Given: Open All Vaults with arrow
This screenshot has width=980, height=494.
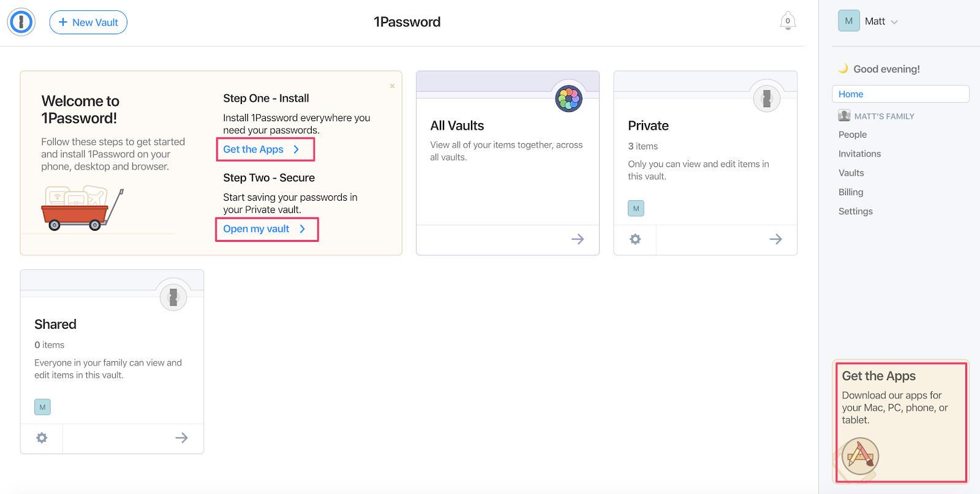Looking at the screenshot, I should [x=578, y=239].
